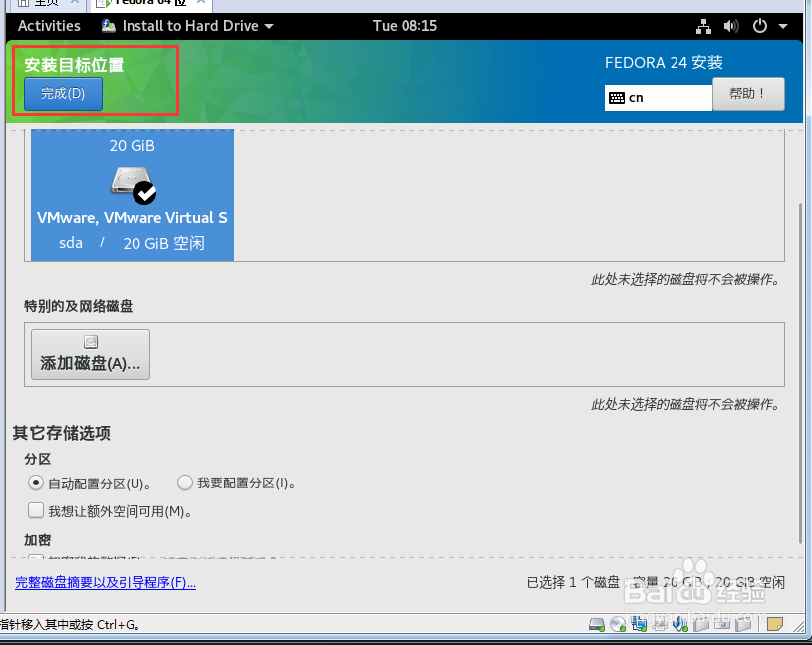Click VMware camera device status icon
Screen dimensions: 812x645
tap(722, 624)
